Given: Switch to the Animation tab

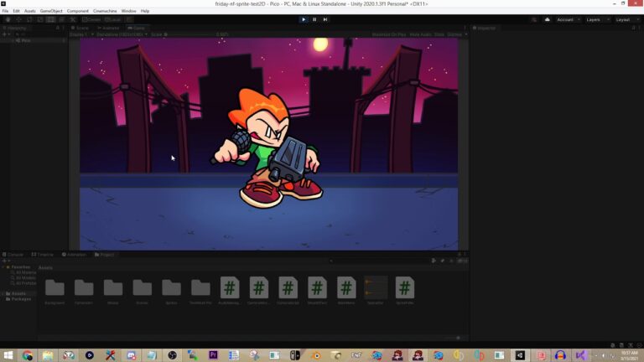Looking at the screenshot, I should (75, 255).
